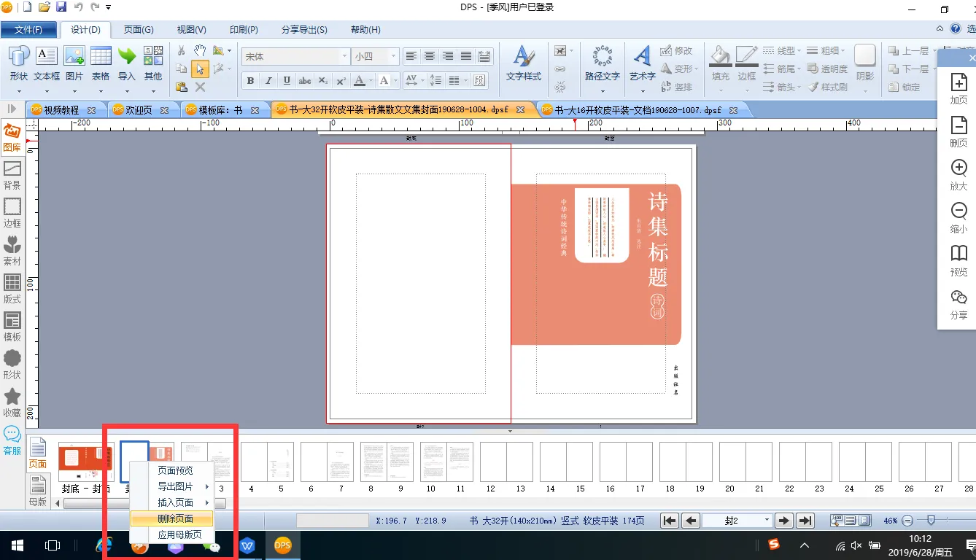Click the scissors cut icon

click(x=182, y=50)
